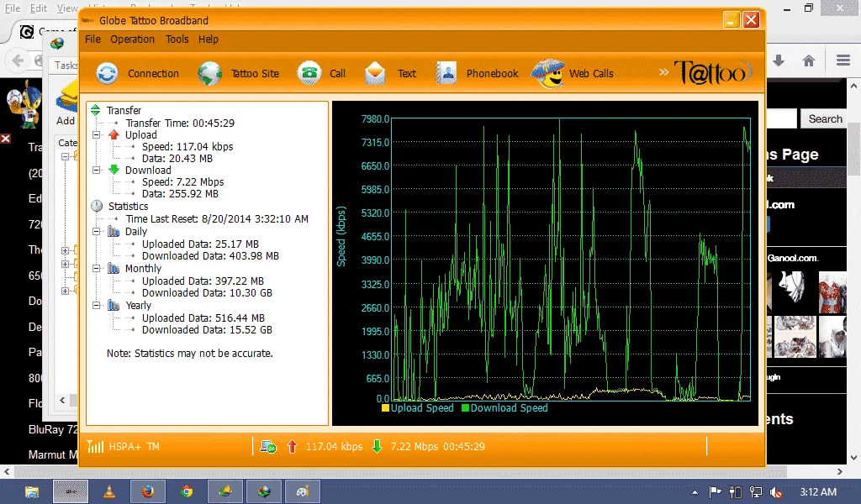Minimize the Globe Tattoo Broadband window
Image resolution: width=861 pixels, height=504 pixels.
pyautogui.click(x=732, y=20)
